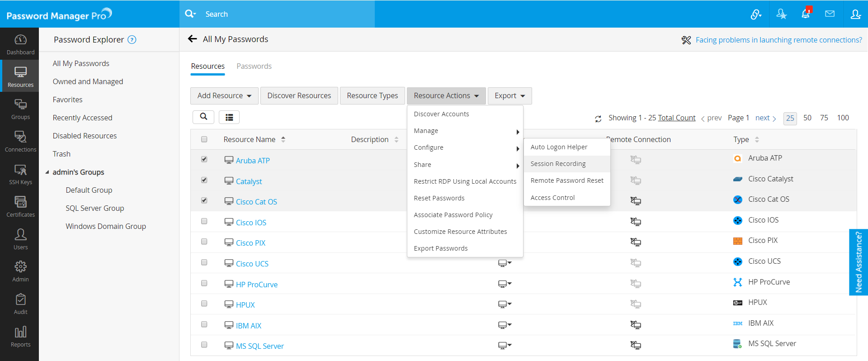The height and width of the screenshot is (361, 868).
Task: Open the Audit sidebar icon
Action: [x=20, y=304]
